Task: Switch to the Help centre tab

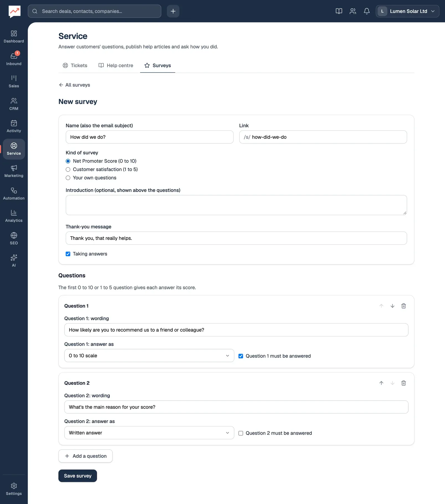Action: 116,66
